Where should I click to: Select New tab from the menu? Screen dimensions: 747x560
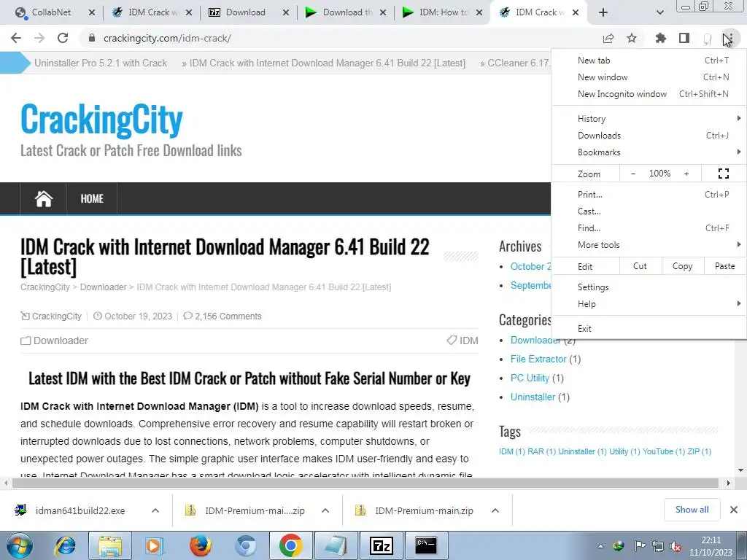(649, 61)
